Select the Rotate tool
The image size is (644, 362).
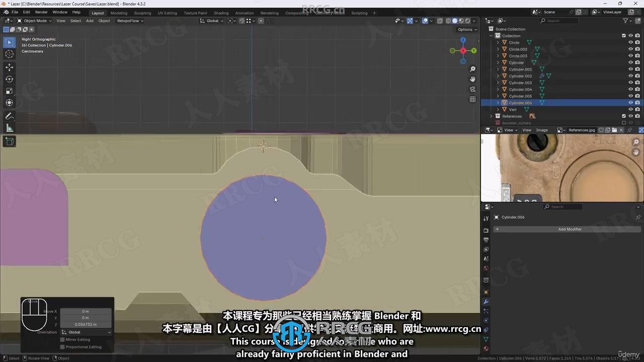coord(9,79)
